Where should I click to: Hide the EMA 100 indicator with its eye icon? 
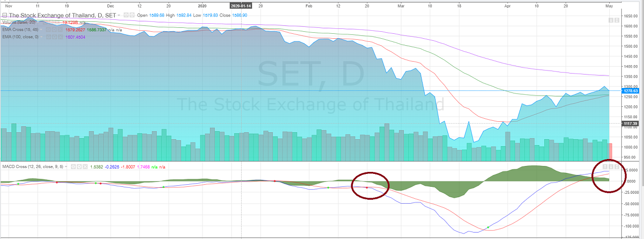coord(48,37)
